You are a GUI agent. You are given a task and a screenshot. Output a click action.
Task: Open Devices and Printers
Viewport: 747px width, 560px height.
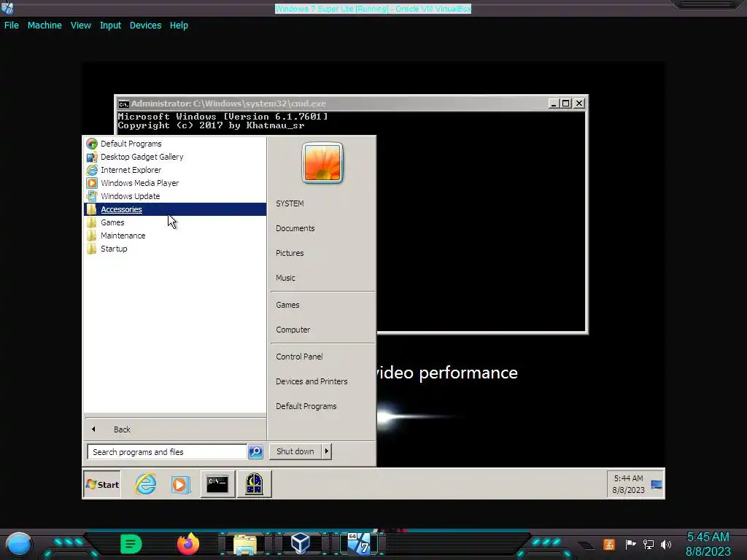[311, 381]
